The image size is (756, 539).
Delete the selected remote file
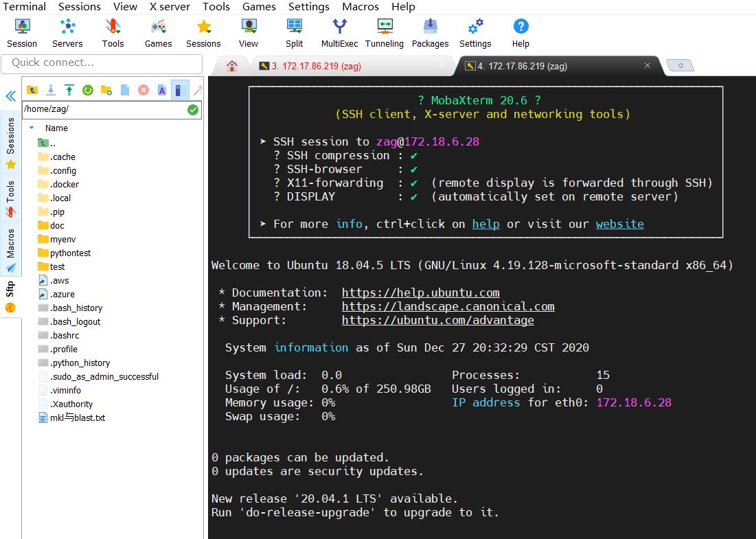(144, 89)
